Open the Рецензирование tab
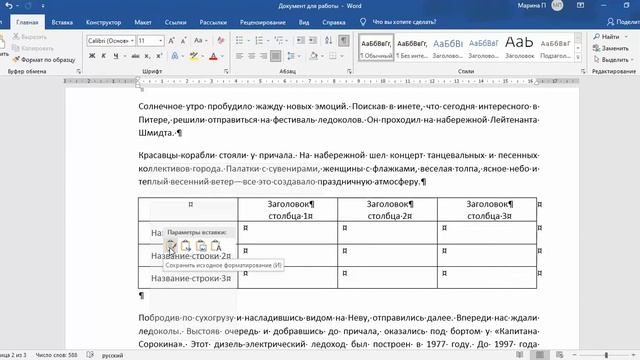 coord(262,22)
